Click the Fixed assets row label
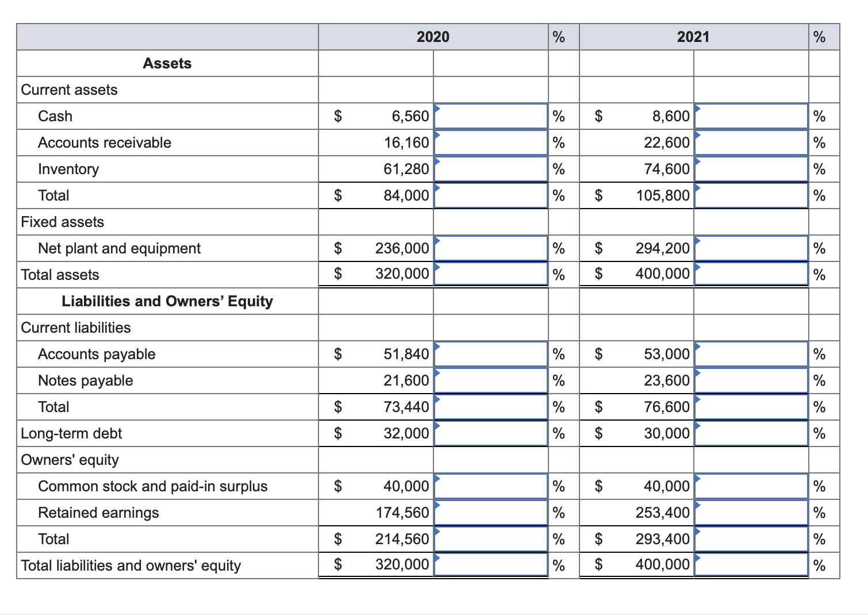868x616 pixels. click(x=63, y=222)
